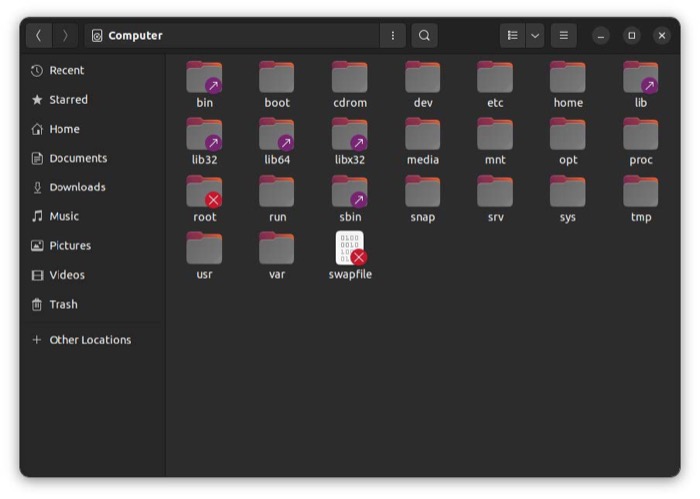Close the Files window
This screenshot has height=499, width=700.
pos(662,35)
